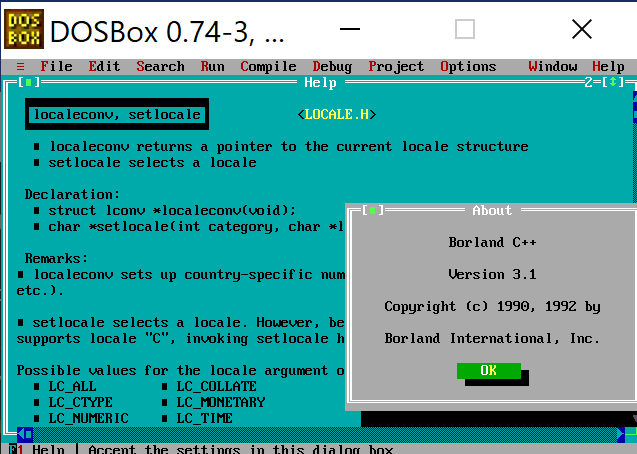
Task: Click the left arrow of the horizontal scrollbar
Action: (20, 434)
